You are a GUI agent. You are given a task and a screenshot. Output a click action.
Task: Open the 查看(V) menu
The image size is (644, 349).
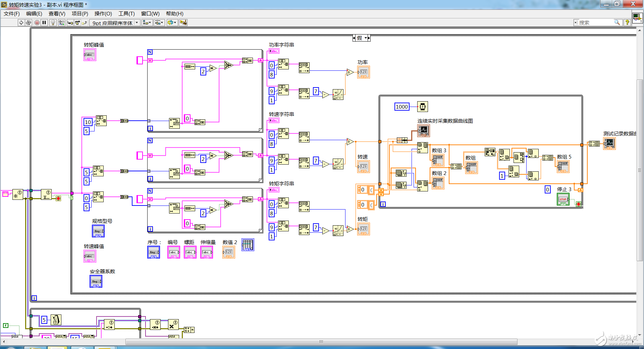point(57,14)
